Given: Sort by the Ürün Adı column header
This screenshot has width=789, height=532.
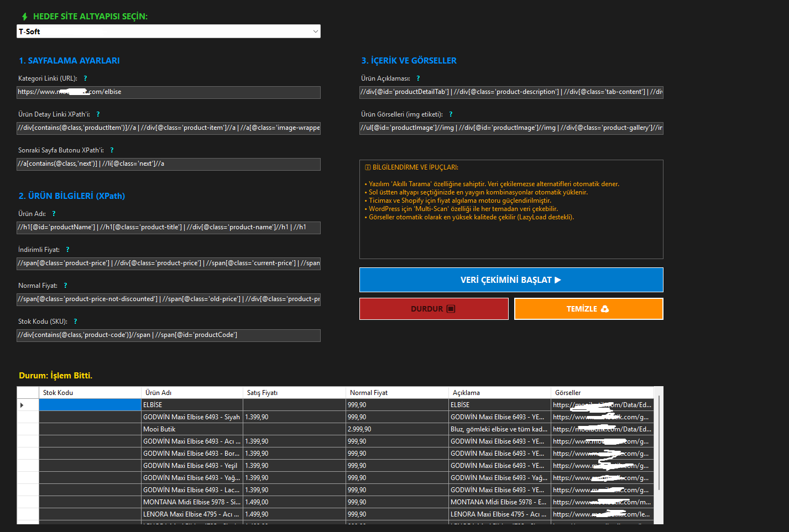Looking at the screenshot, I should click(192, 393).
